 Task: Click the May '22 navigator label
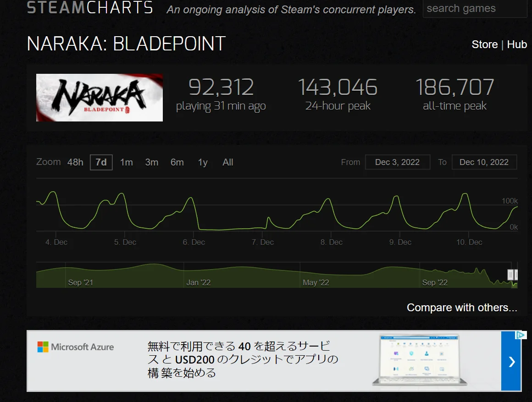[316, 282]
